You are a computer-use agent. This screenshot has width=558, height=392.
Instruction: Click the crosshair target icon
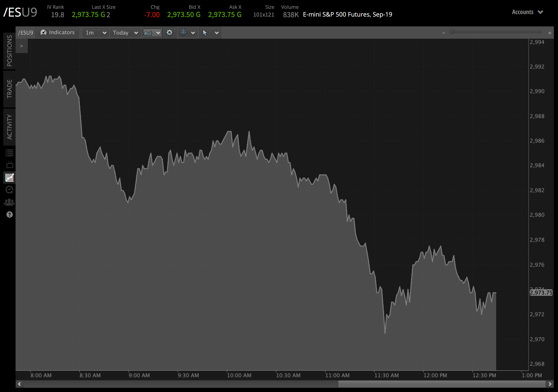tap(183, 33)
